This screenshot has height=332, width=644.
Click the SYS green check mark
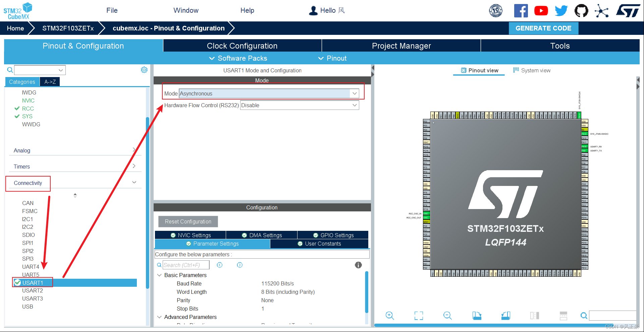17,116
